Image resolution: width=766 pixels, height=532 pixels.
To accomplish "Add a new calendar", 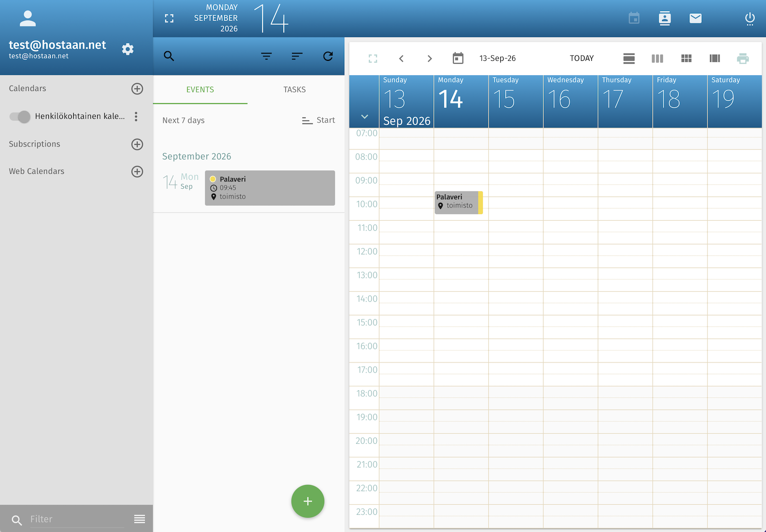I will [137, 89].
